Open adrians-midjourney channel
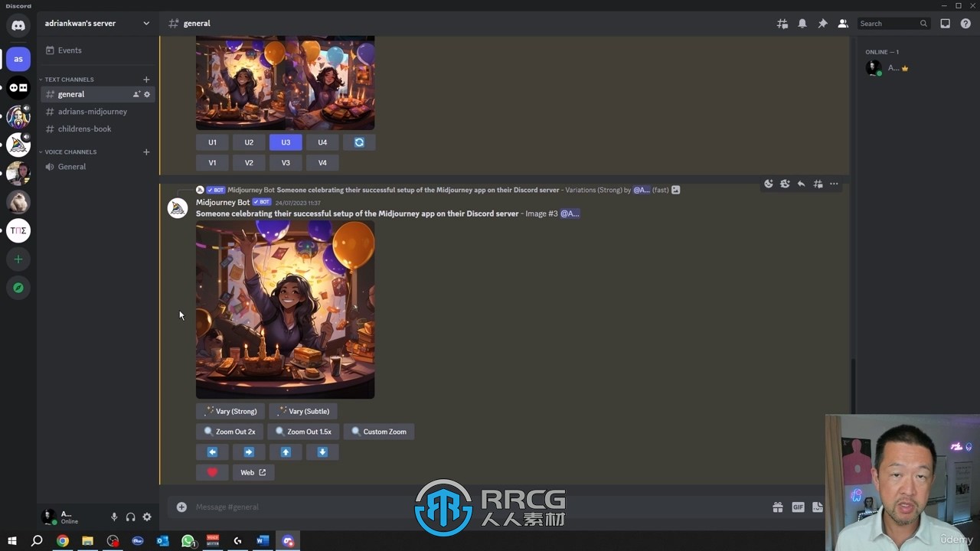Screen dimensions: 980x551 pos(97,112)
